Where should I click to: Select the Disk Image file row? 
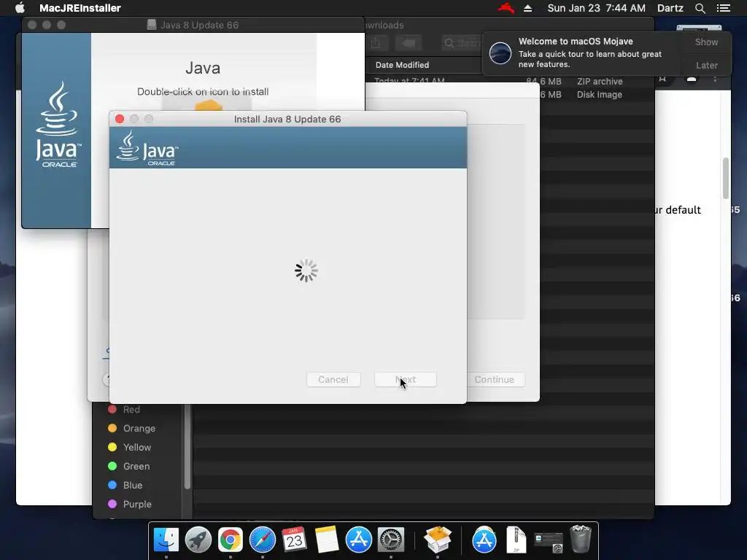[597, 94]
